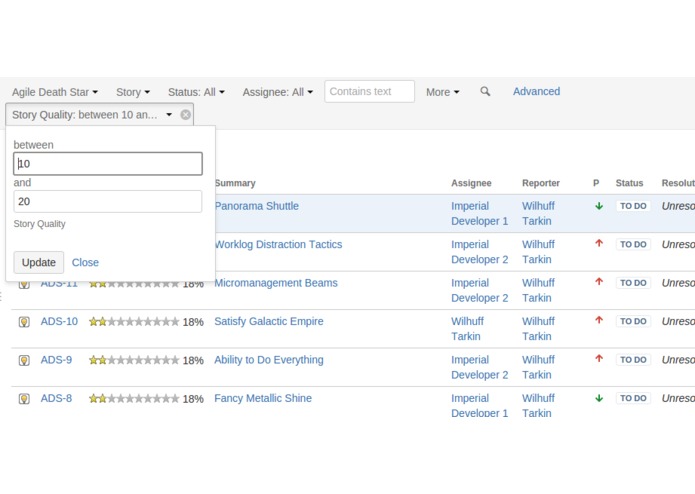Remove the Story Quality filter

coord(186,115)
